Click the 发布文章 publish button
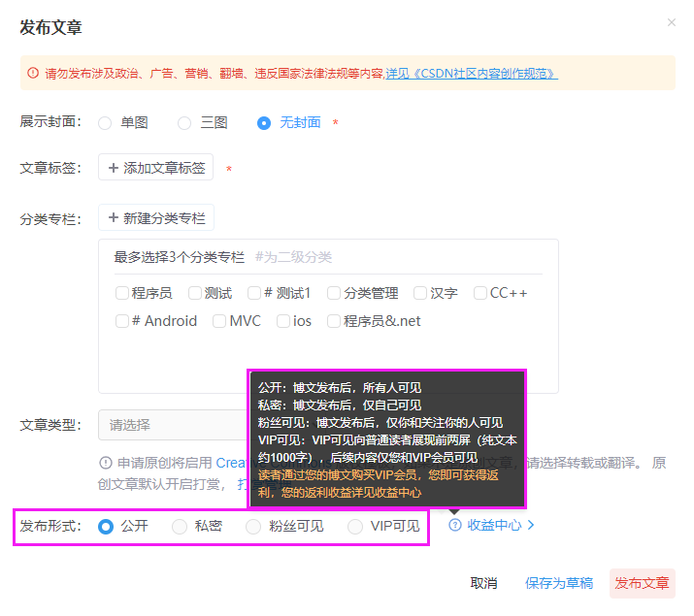 [643, 583]
